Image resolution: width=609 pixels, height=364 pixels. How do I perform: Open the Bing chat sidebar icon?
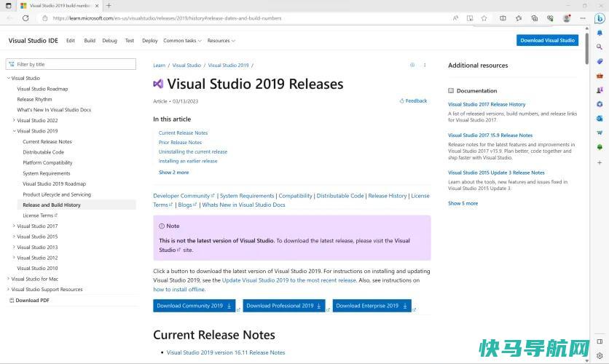point(600,18)
